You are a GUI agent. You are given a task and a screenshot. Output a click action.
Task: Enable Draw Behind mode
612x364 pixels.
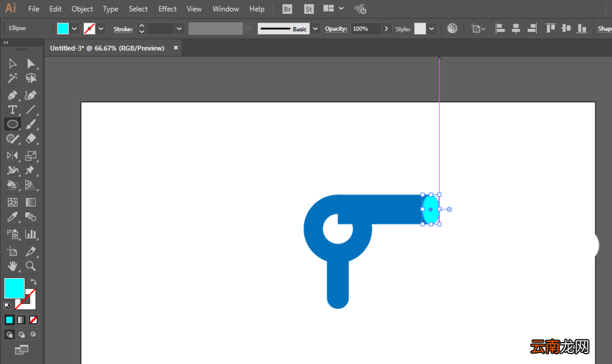21,335
